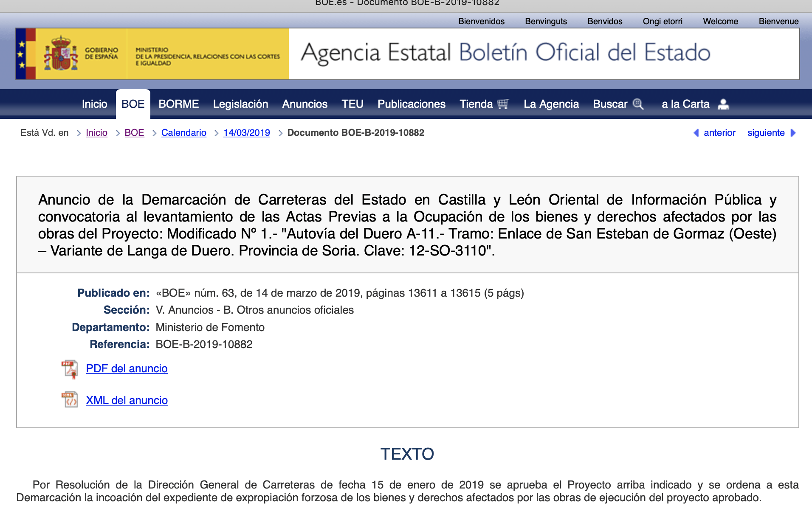Click the Sección value V. Anuncios
812x511 pixels.
[254, 310]
